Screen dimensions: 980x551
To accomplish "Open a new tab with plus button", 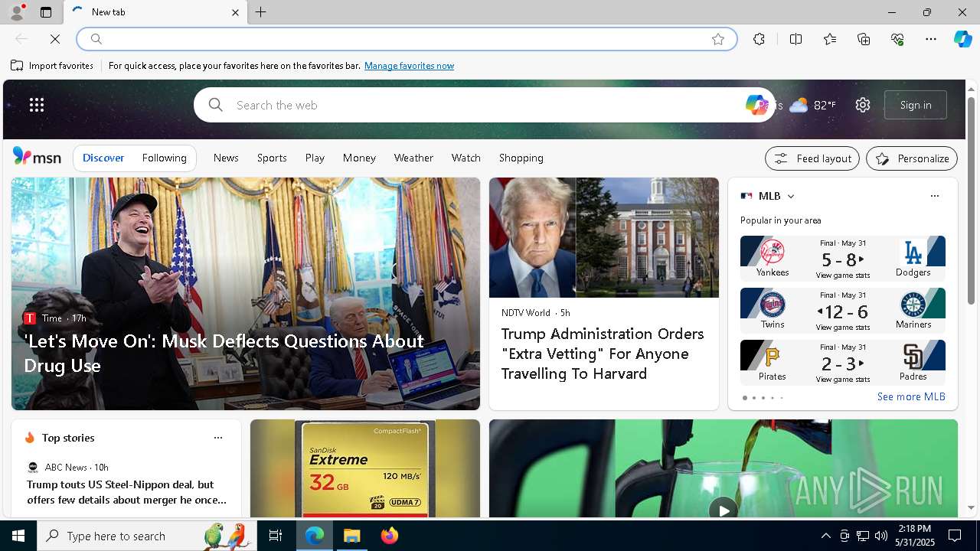I will pyautogui.click(x=261, y=12).
